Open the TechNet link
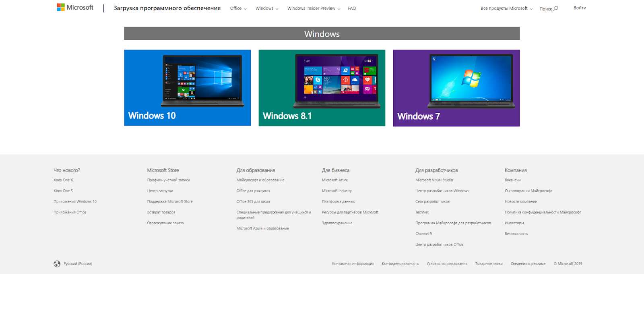This screenshot has height=327, width=644. [422, 212]
